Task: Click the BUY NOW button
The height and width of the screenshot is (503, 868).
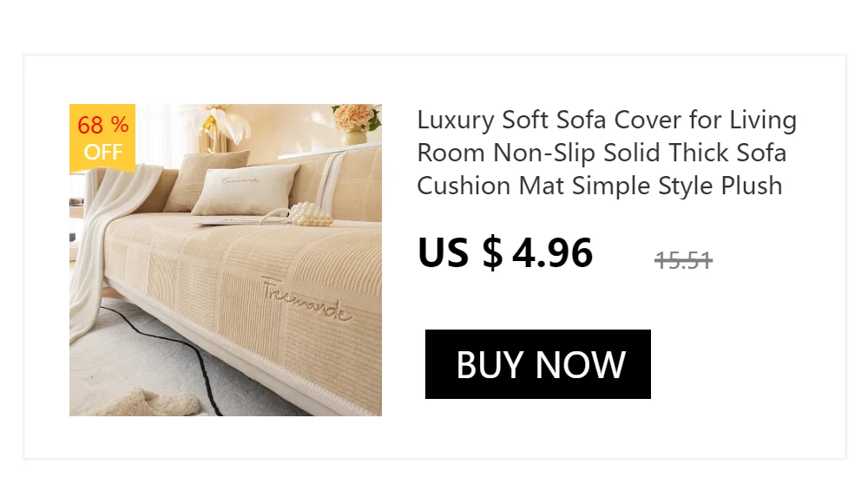Action: tap(537, 364)
